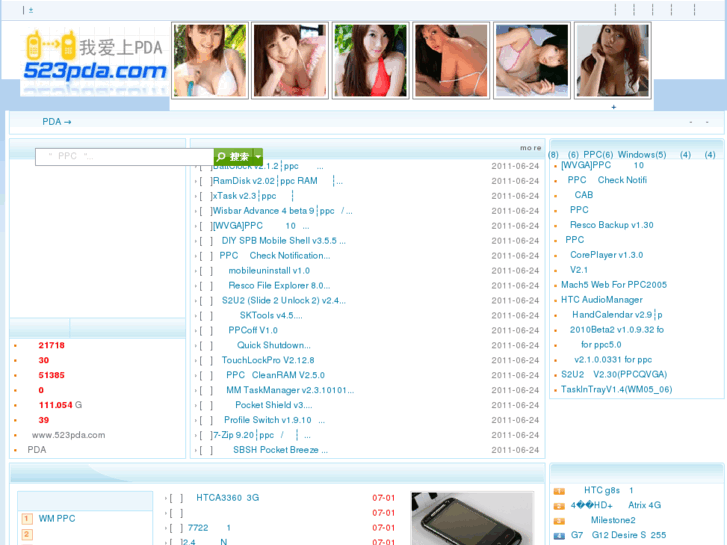
Task: Open the 7722 news entry
Action: (209, 528)
